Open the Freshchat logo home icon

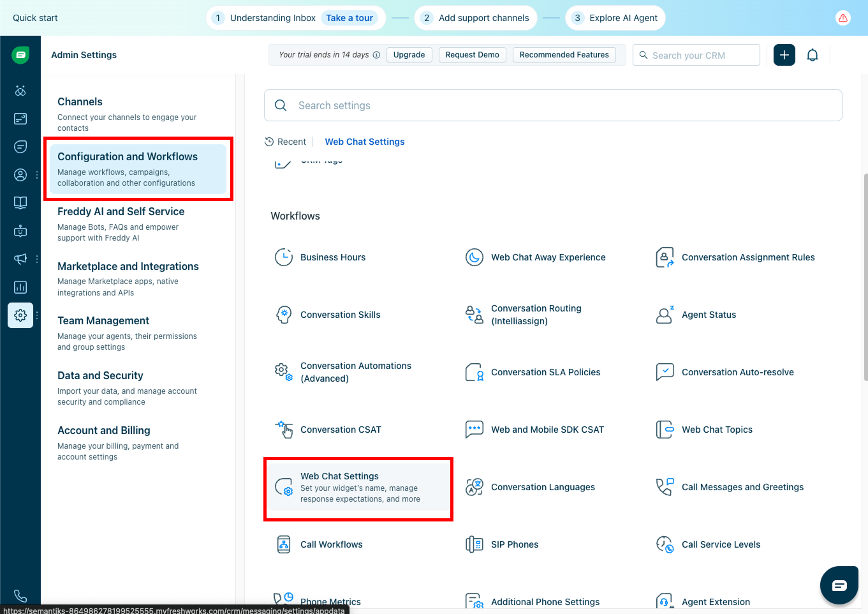20,55
